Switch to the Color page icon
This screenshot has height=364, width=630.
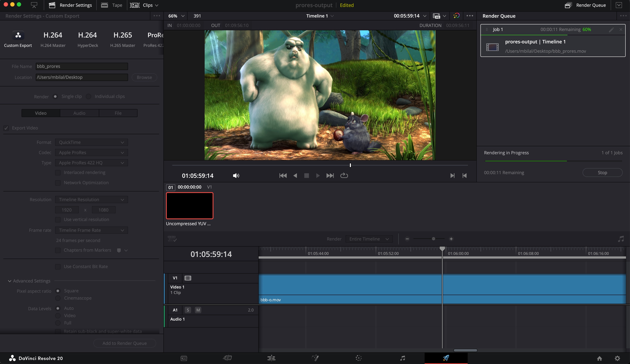pyautogui.click(x=359, y=358)
